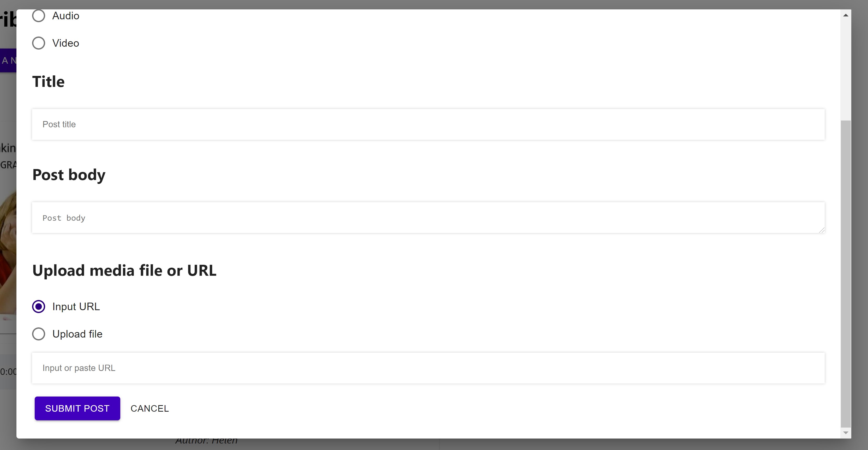
Task: Click the Post body resize handle
Action: [822, 230]
